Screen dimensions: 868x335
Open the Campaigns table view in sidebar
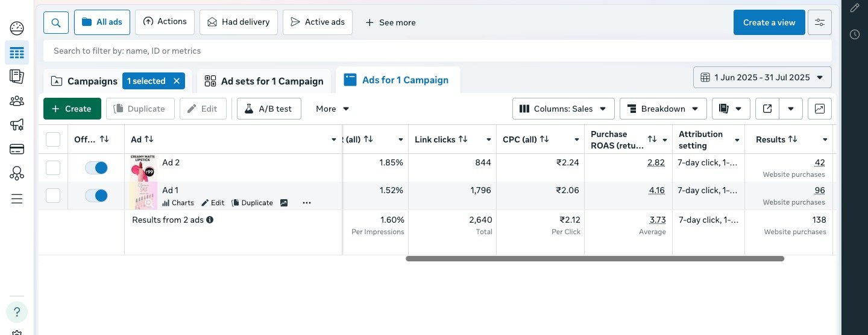click(17, 53)
